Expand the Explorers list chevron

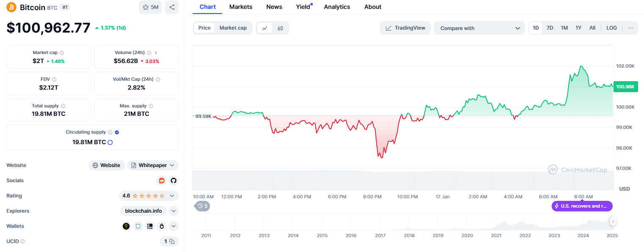pos(174,211)
